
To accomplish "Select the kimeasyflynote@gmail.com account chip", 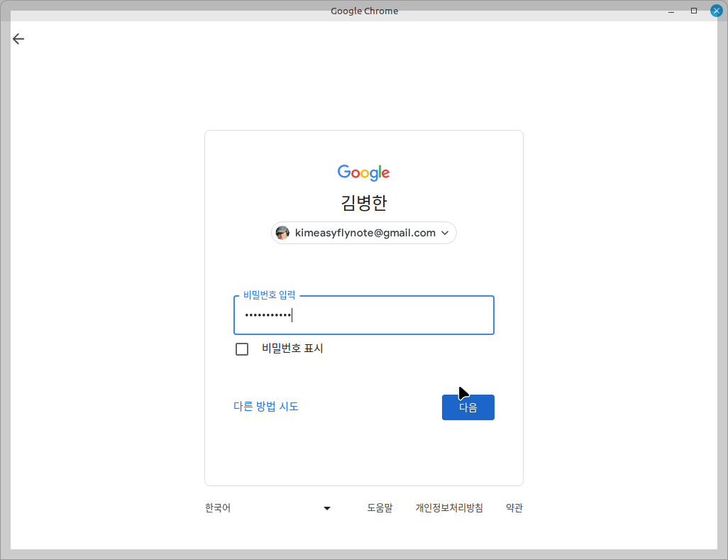I will 363,233.
